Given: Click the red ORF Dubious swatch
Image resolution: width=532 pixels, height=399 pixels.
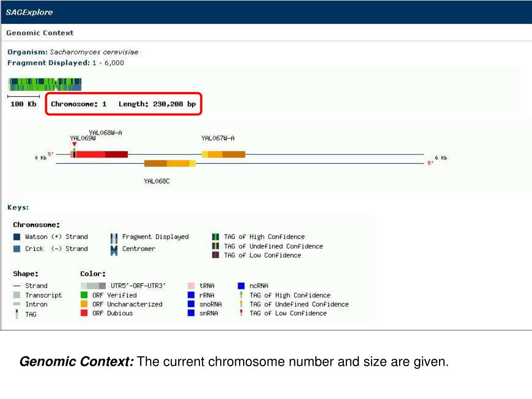Looking at the screenshot, I should coord(84,313).
